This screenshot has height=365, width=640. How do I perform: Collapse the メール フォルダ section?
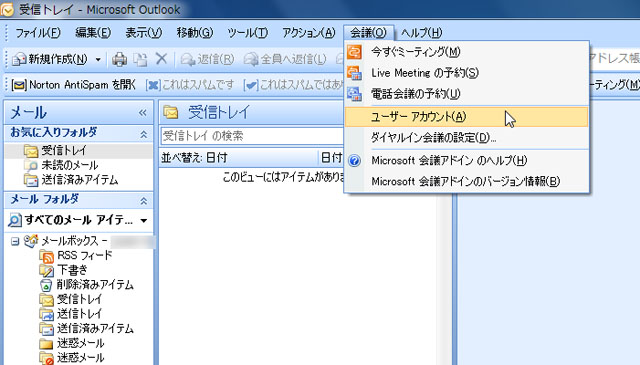(144, 200)
